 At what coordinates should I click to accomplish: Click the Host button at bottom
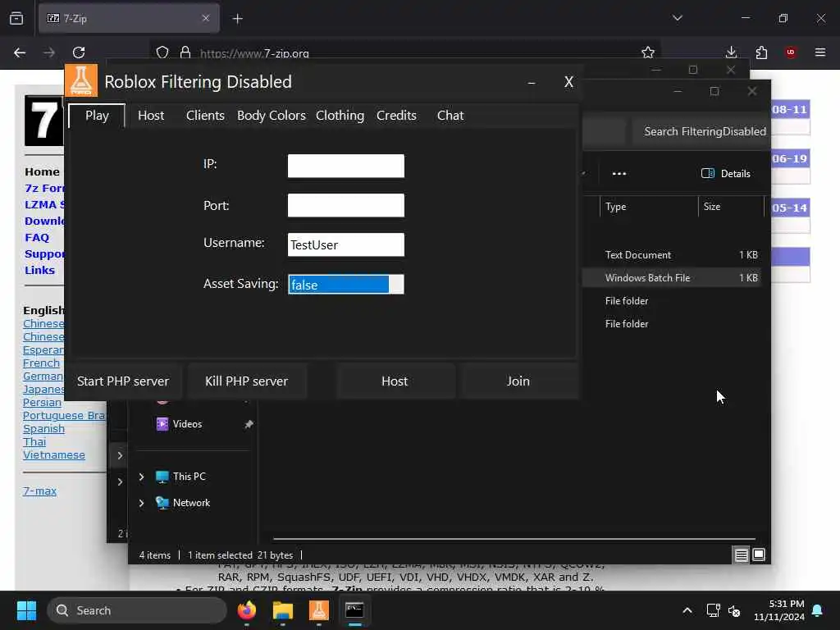pyautogui.click(x=395, y=381)
